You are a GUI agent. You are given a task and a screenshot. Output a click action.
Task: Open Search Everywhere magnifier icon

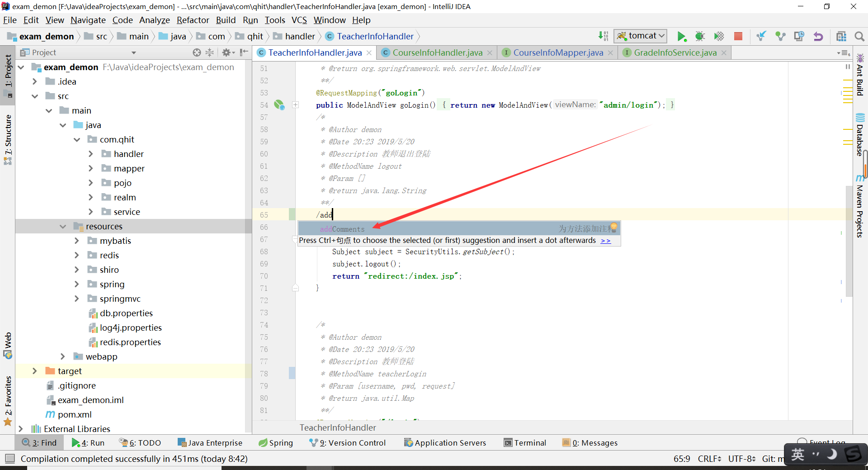[x=859, y=36]
